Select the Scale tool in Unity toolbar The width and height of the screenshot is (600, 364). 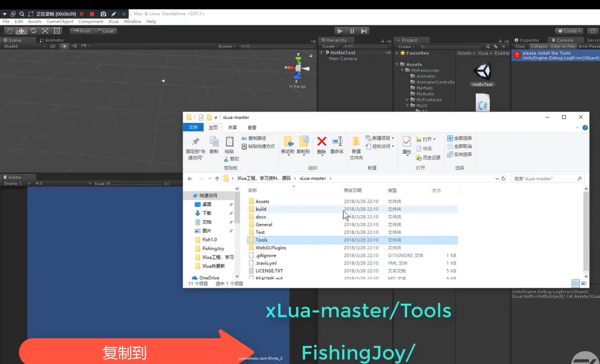pyautogui.click(x=45, y=31)
